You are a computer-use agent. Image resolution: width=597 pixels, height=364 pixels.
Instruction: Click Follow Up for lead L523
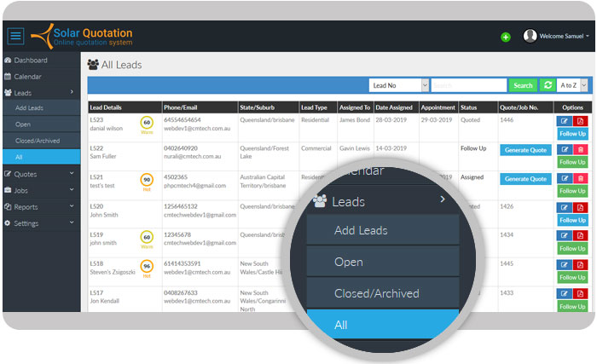tap(572, 134)
